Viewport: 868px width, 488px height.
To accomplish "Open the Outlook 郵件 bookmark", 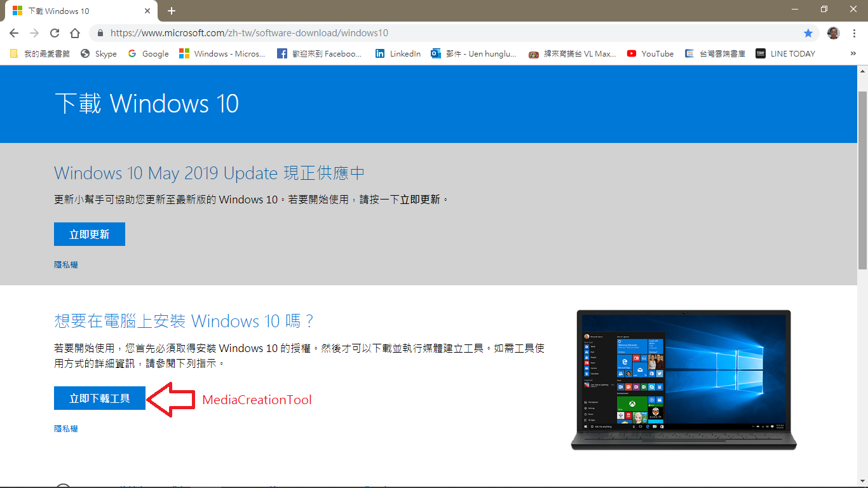I will 473,53.
